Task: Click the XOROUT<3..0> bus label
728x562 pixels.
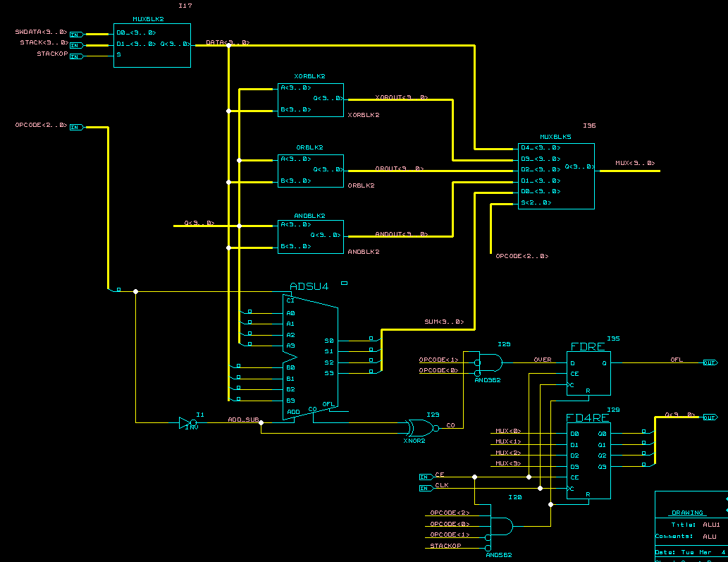Action: 402,97
